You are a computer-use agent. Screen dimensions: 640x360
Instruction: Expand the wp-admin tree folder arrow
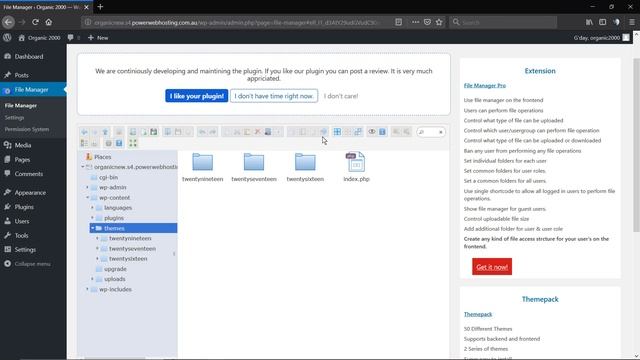87,187
